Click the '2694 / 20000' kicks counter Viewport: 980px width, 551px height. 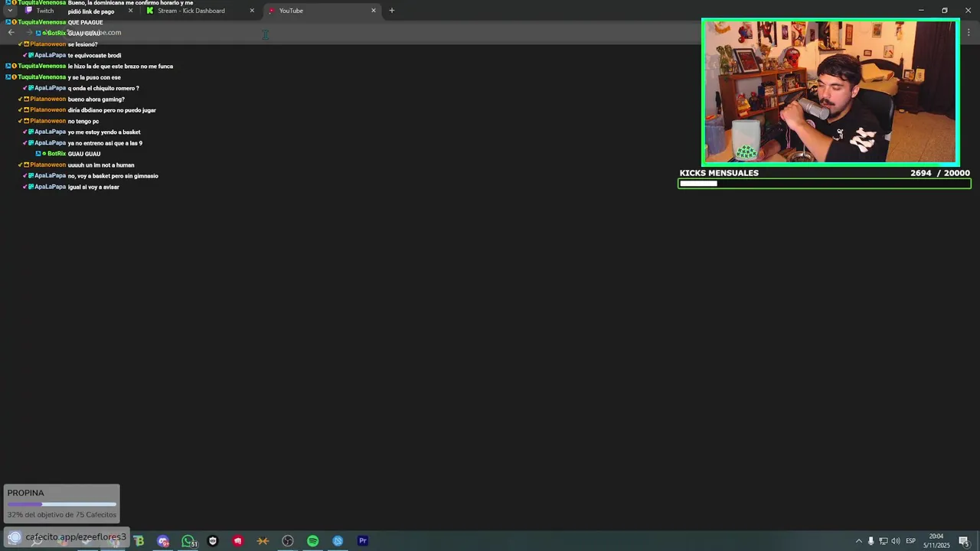[940, 173]
